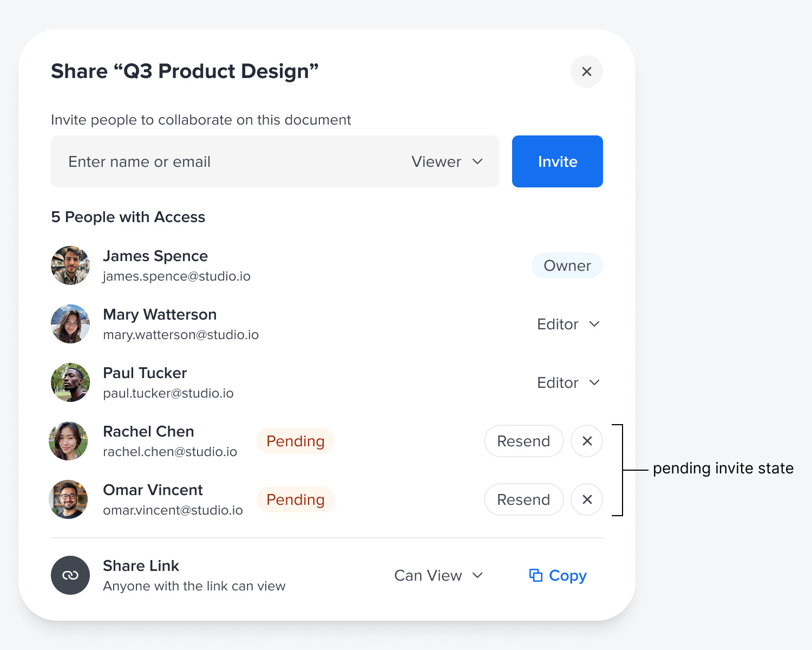Open the Viewer role dropdown

pyautogui.click(x=447, y=161)
